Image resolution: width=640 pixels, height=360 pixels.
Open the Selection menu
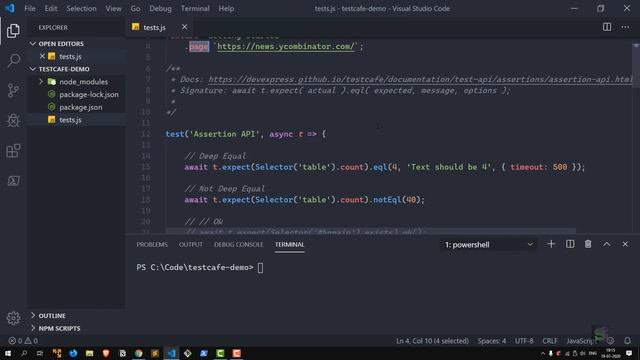(x=81, y=8)
